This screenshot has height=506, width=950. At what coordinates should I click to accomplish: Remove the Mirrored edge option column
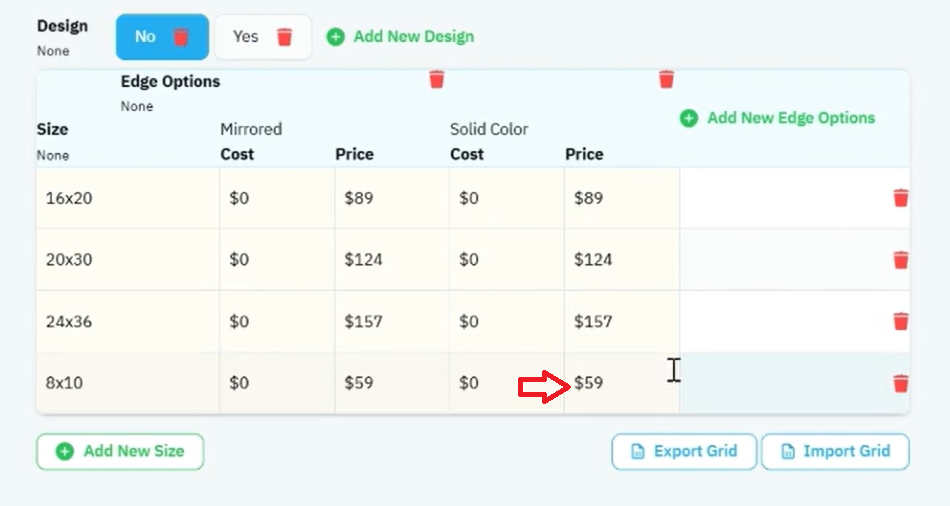point(437,79)
